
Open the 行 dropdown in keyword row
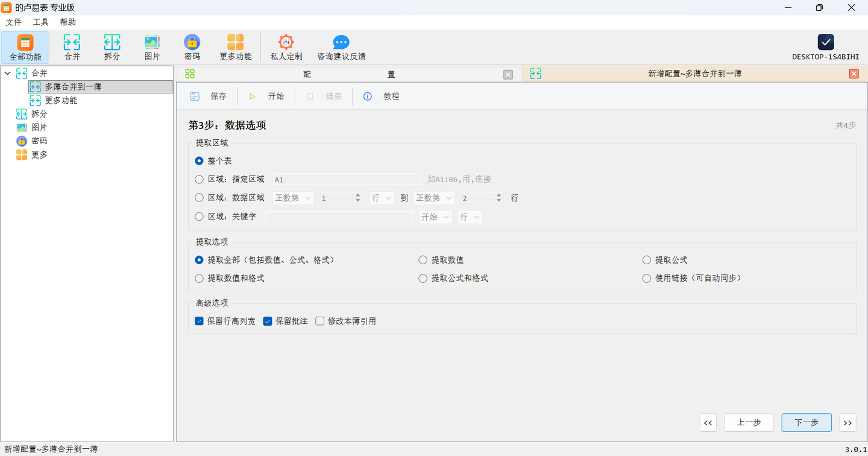pos(470,217)
